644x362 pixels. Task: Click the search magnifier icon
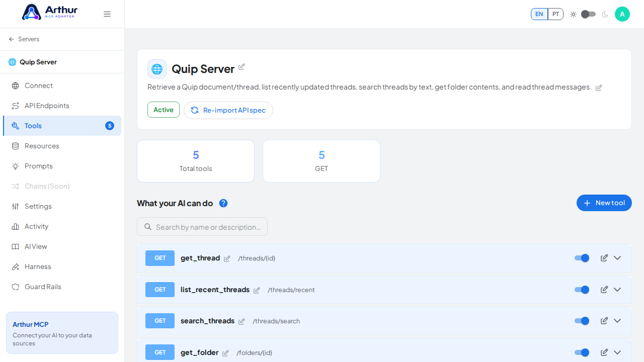[x=148, y=227]
